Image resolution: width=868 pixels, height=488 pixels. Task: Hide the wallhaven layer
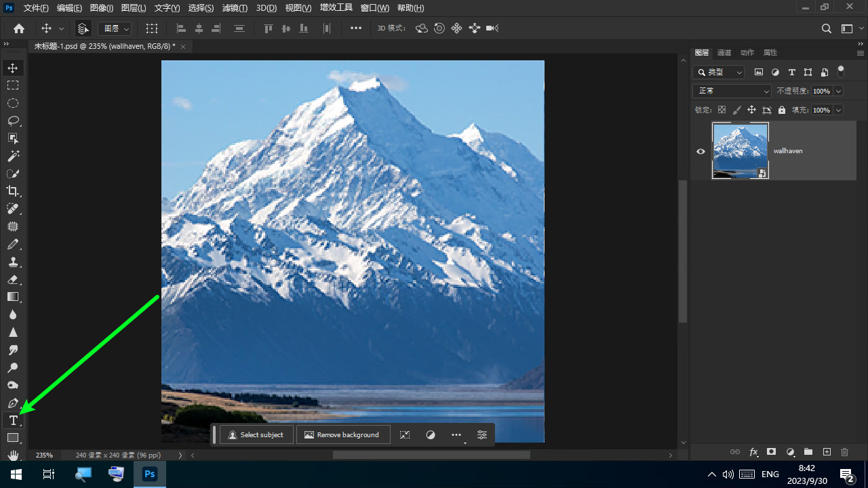(x=701, y=151)
